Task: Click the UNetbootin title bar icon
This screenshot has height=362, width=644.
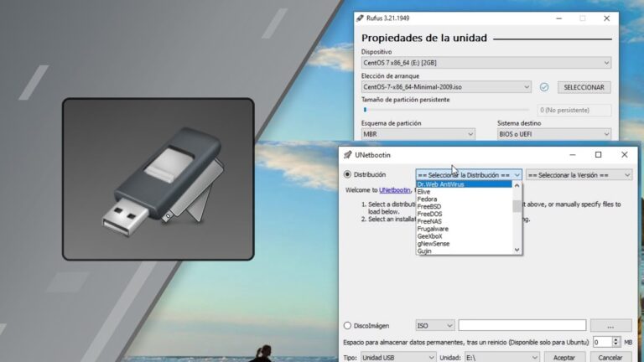Action: (x=348, y=155)
